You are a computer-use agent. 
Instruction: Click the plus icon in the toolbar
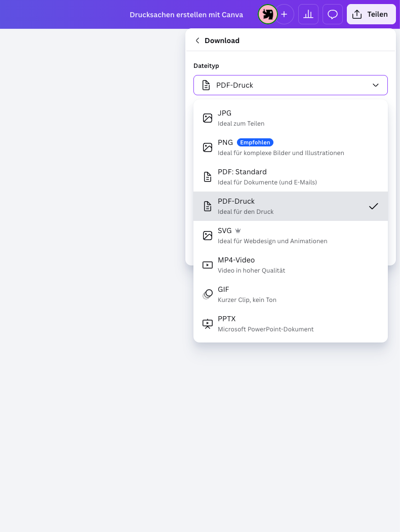(284, 14)
